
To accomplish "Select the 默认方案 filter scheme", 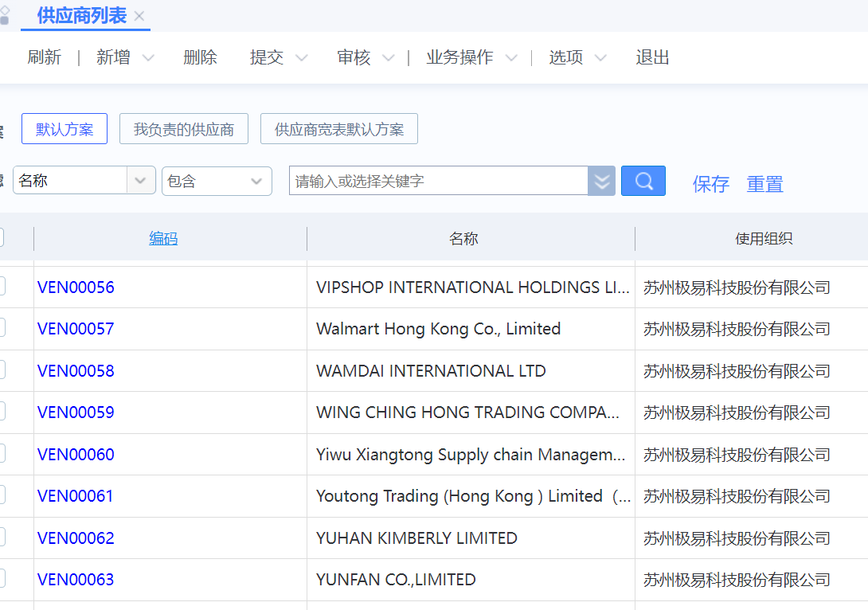I will tap(65, 129).
